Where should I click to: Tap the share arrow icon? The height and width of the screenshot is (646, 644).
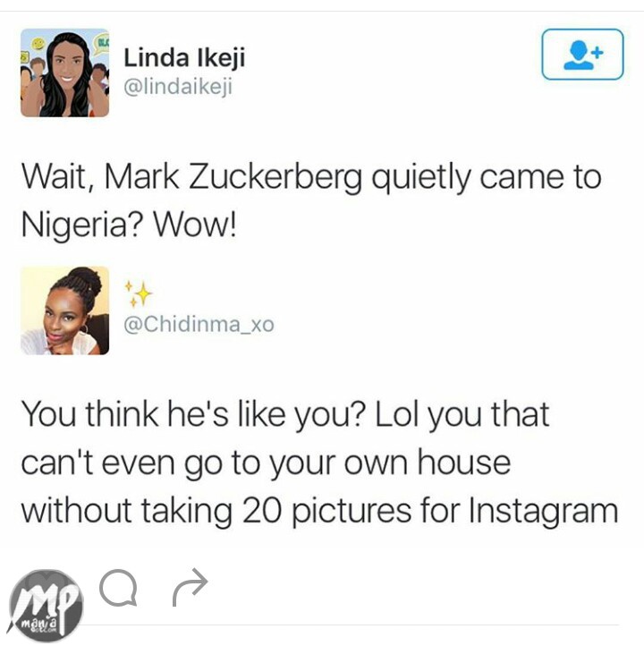pyautogui.click(x=190, y=587)
